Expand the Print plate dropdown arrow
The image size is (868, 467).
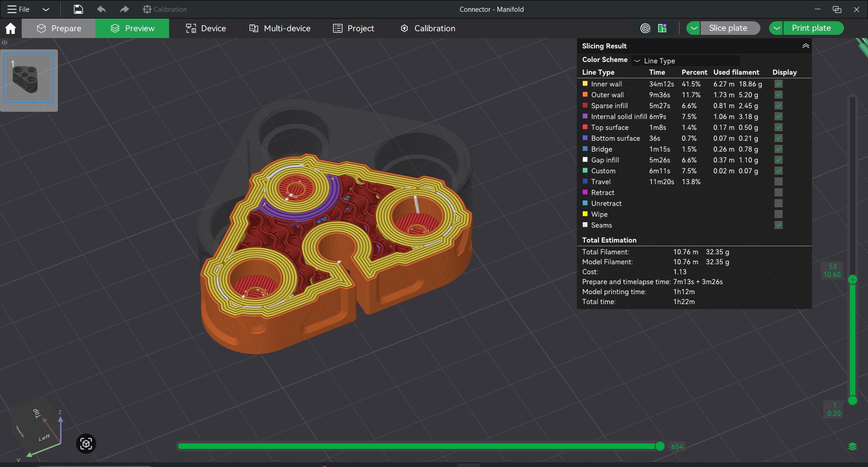[x=776, y=28]
